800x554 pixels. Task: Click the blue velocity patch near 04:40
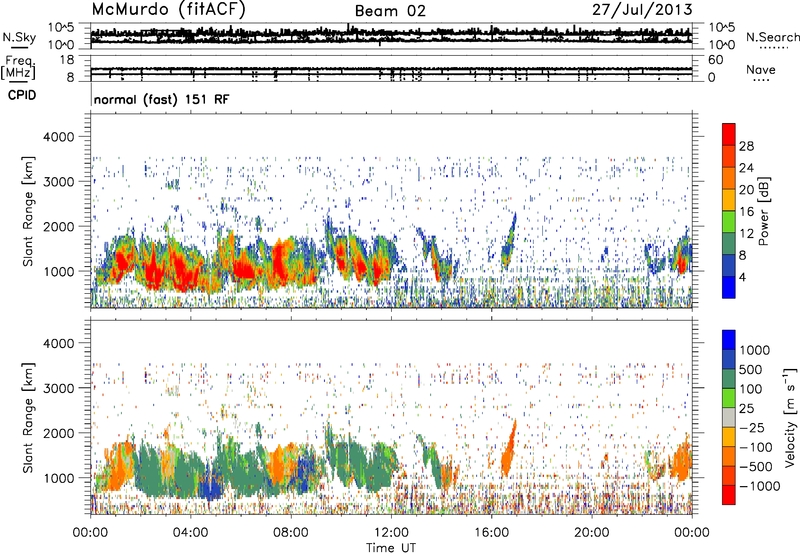209,485
